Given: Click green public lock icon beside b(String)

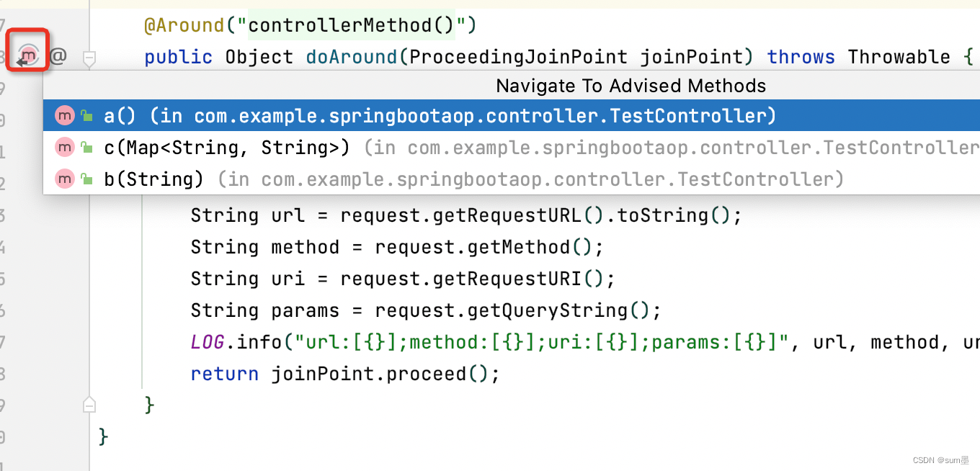Looking at the screenshot, I should 86,179.
